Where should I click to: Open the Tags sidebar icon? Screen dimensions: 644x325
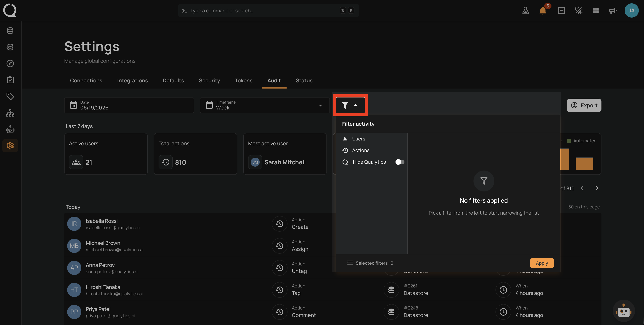[10, 96]
